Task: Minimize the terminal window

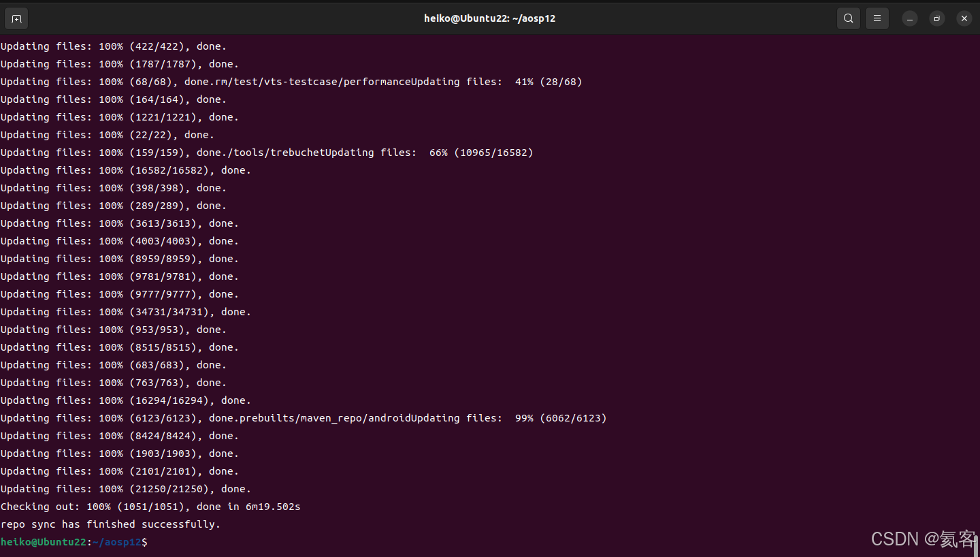Action: (910, 18)
